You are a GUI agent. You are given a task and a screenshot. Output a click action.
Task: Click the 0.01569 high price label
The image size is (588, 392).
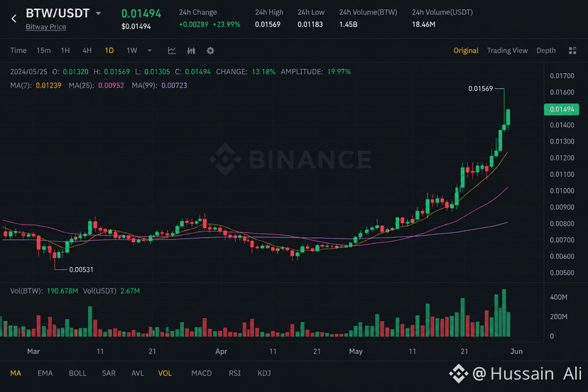click(x=480, y=89)
